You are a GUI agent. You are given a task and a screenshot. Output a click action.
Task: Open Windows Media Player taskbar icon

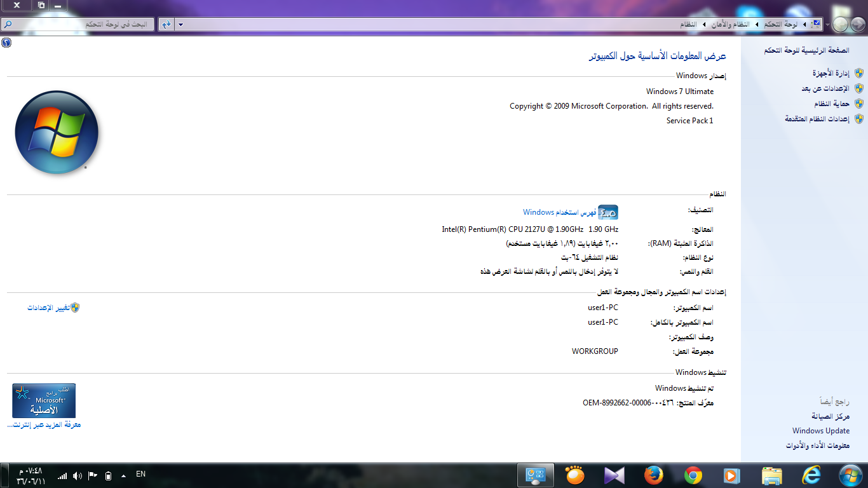point(732,475)
